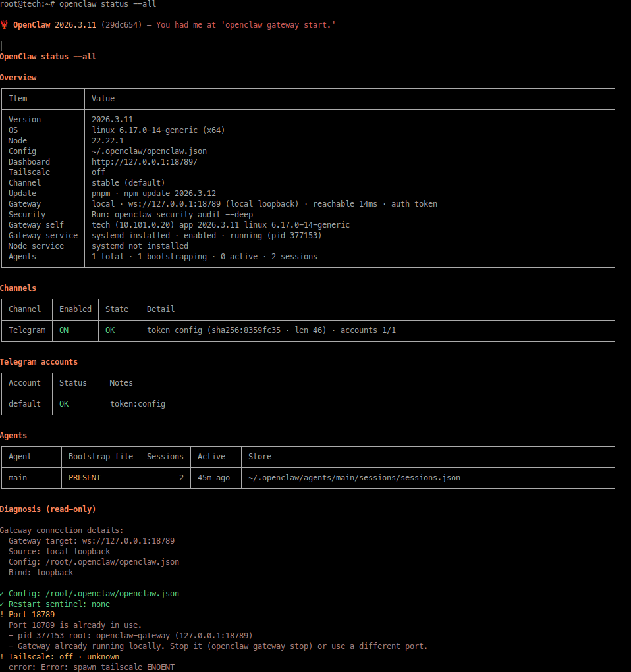Click the Channels section heading
631x672 pixels.
(x=18, y=288)
